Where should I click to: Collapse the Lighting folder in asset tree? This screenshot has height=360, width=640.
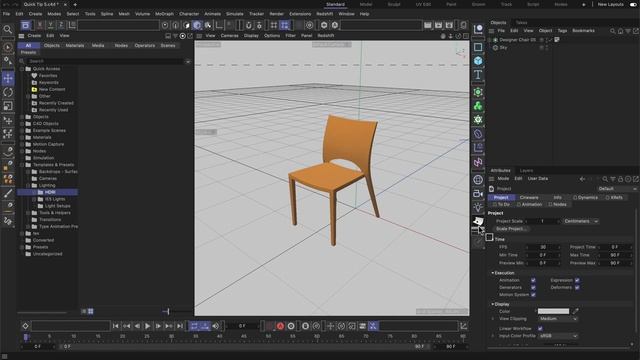point(29,185)
